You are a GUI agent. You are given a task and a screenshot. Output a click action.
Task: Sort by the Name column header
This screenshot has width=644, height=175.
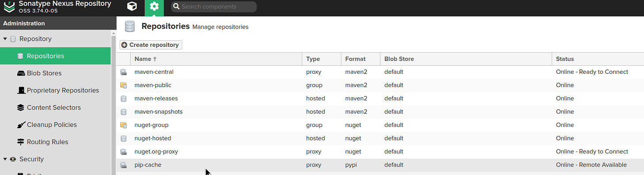pos(216,59)
